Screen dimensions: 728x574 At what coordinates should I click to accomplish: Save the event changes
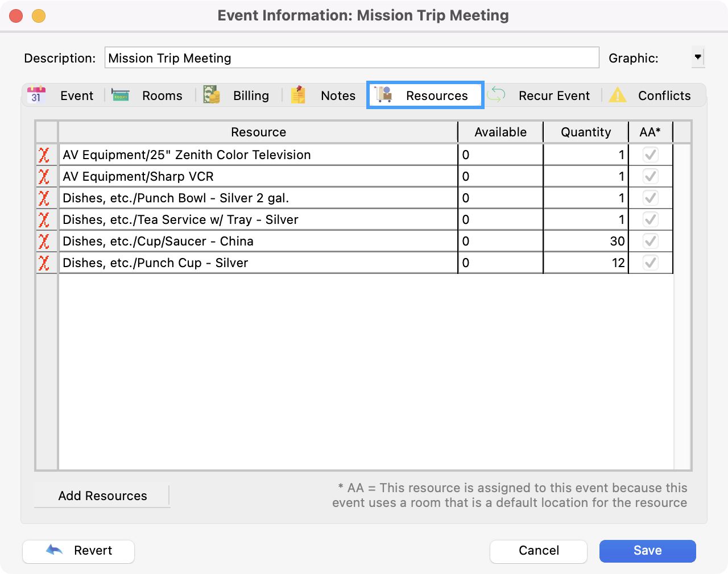coord(647,551)
